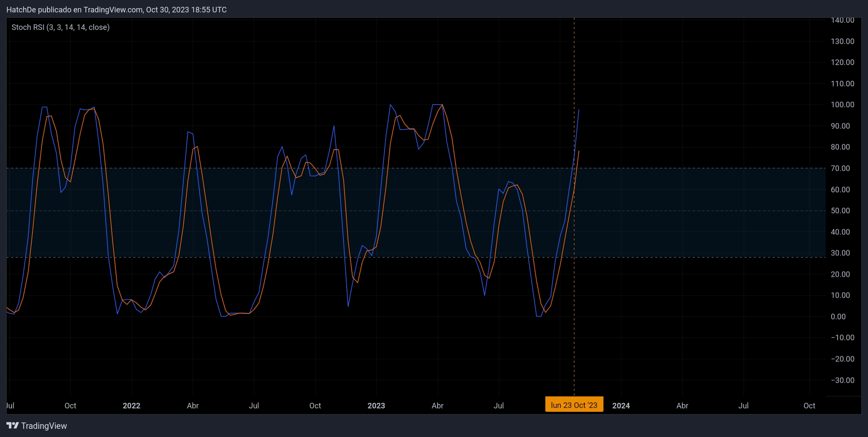Image resolution: width=868 pixels, height=437 pixels.
Task: Click the 100.00 value on price scale
Action: pyautogui.click(x=842, y=105)
